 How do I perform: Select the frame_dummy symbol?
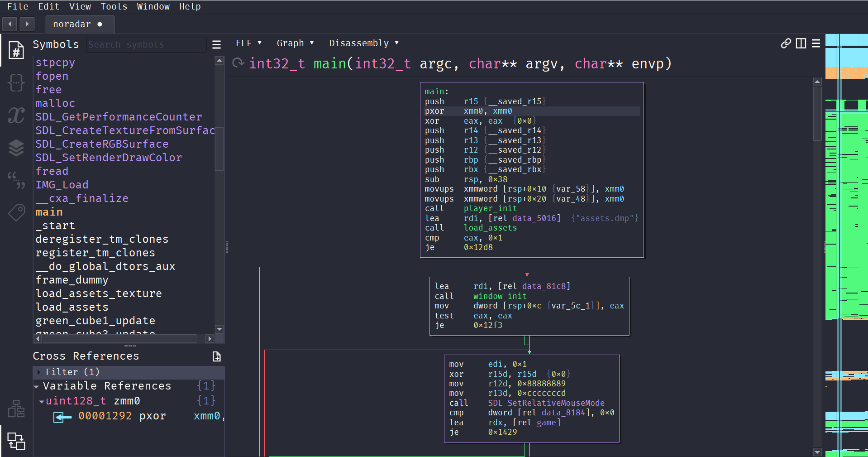pyautogui.click(x=72, y=280)
